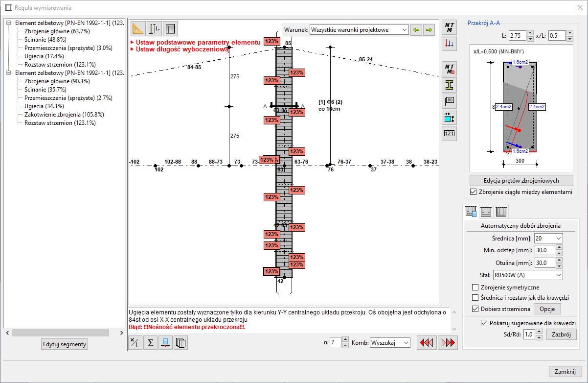Click the table report icon
Image resolution: width=588 pixels, height=383 pixels.
point(170,29)
